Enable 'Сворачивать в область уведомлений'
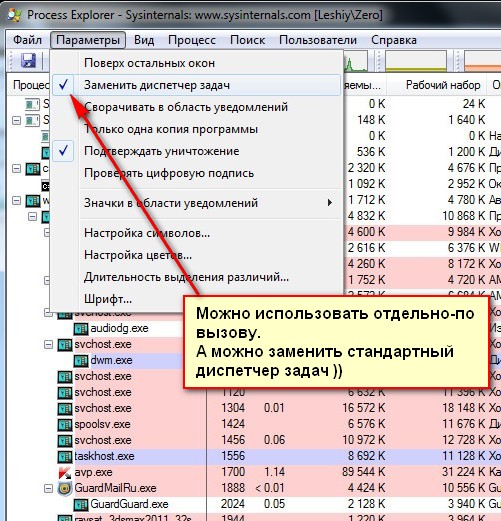The image size is (501, 521). pyautogui.click(x=197, y=107)
